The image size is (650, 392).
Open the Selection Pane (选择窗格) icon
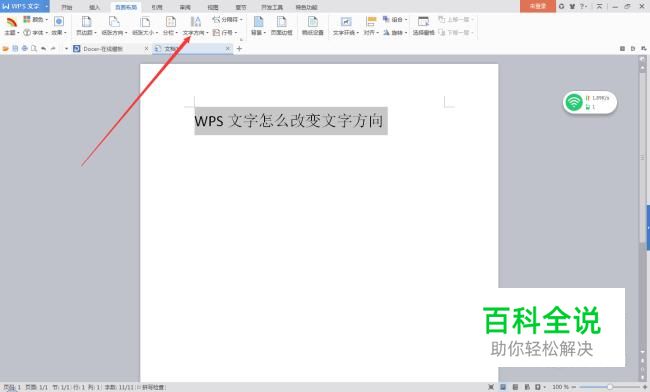pyautogui.click(x=423, y=22)
